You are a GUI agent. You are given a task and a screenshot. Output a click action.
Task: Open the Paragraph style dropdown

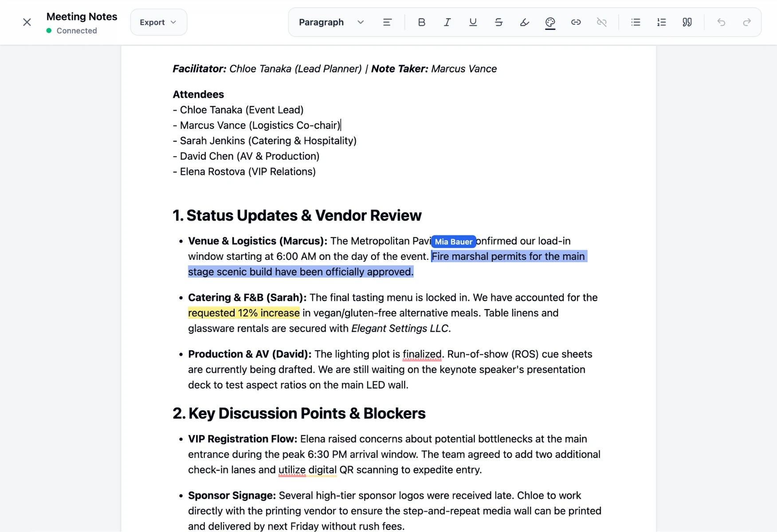pos(331,22)
